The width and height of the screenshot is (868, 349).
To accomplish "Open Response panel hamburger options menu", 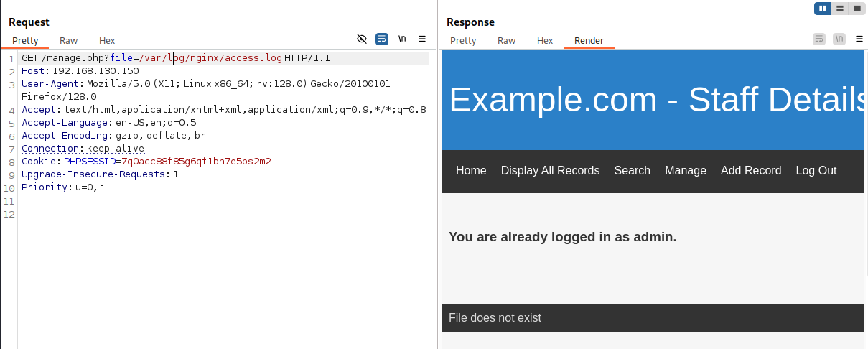I will [x=859, y=39].
